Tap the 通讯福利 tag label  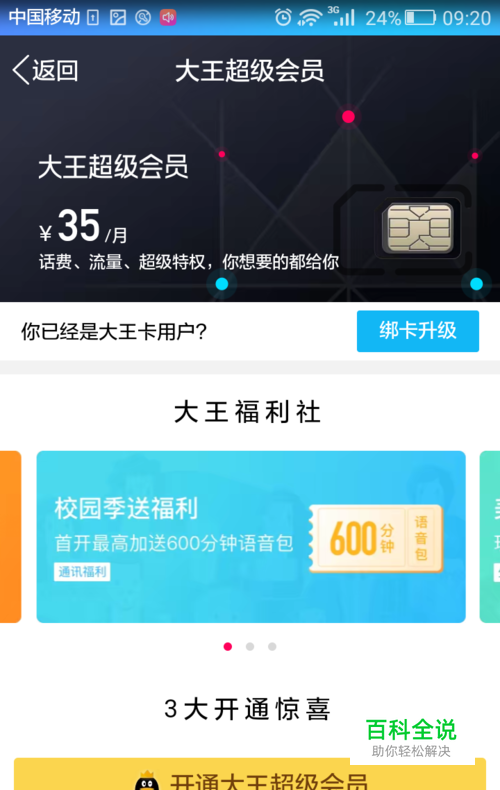pos(82,572)
